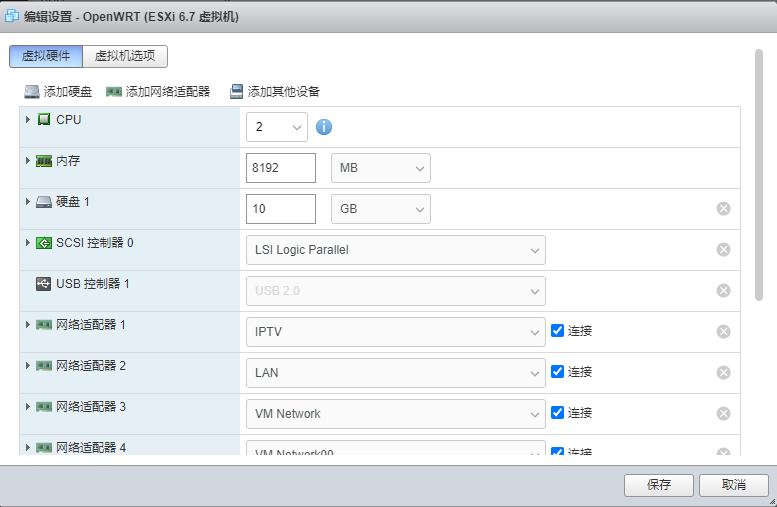Click 添加其他设备 button
The image size is (777, 507).
(x=275, y=92)
